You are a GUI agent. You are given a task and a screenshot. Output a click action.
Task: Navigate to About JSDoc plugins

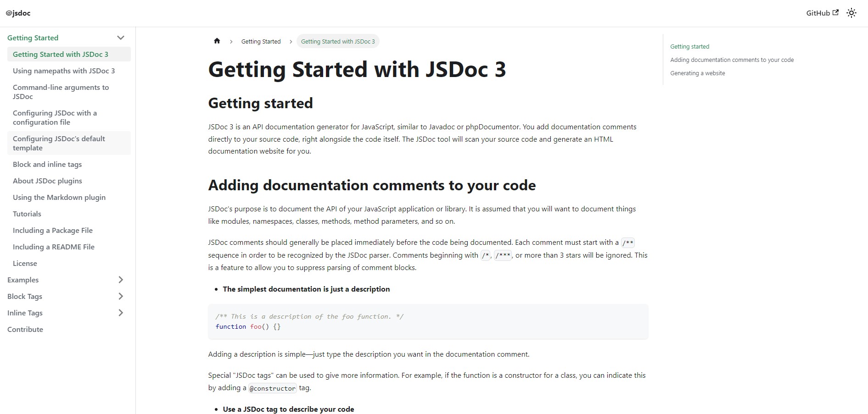tap(47, 181)
